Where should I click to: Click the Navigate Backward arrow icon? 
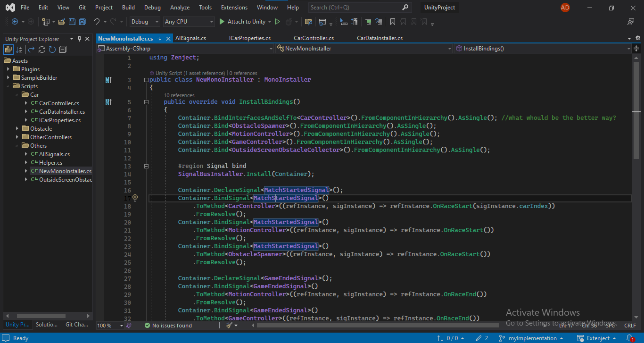pyautogui.click(x=15, y=22)
